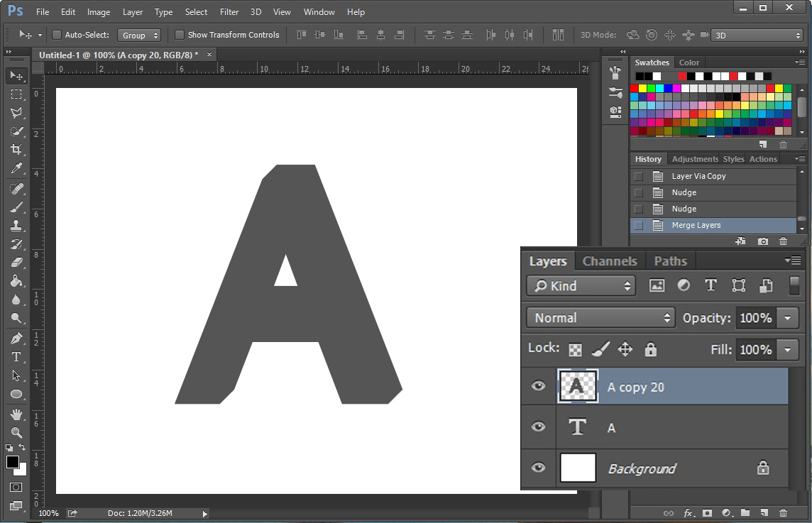Select the Pen tool
The height and width of the screenshot is (523, 812).
[16, 338]
